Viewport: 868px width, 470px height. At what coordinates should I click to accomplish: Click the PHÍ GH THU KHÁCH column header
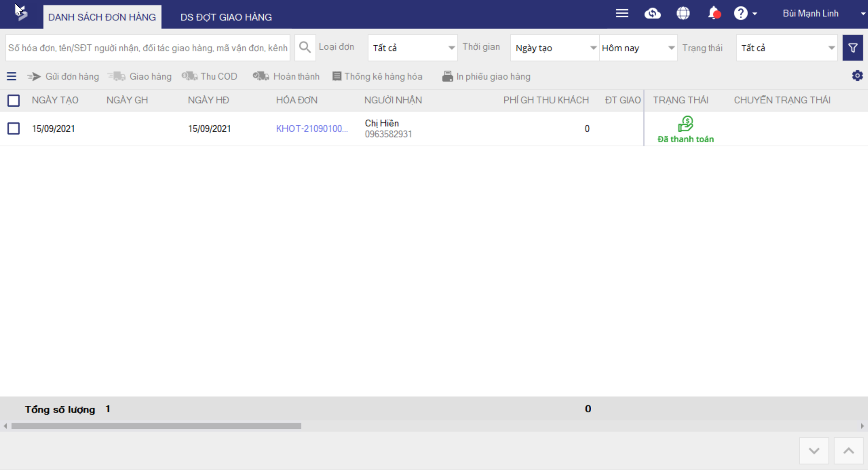click(546, 100)
